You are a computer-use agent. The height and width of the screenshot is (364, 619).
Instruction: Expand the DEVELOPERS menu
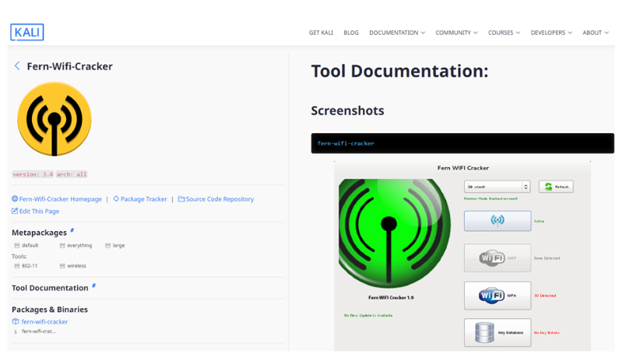[551, 33]
